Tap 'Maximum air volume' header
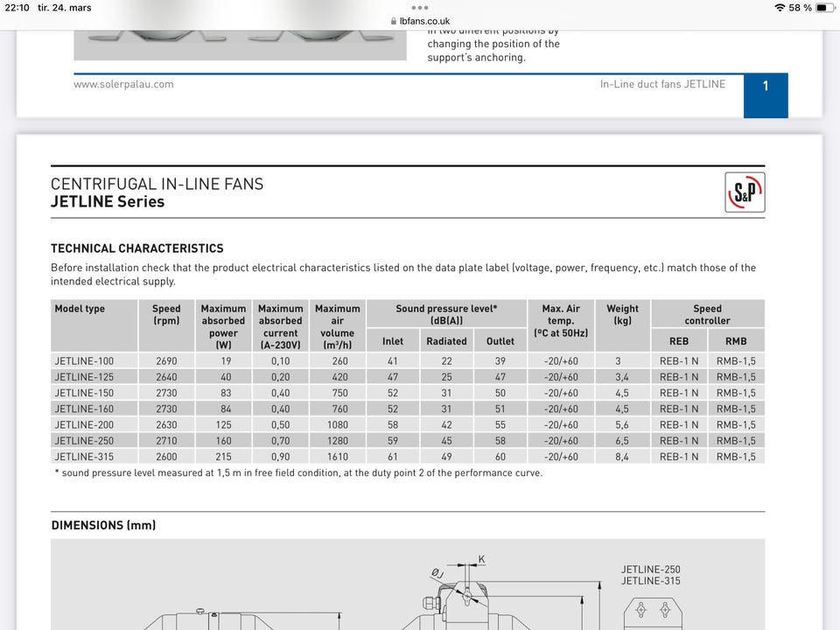Viewport: 840px width, 630px height. [x=338, y=325]
